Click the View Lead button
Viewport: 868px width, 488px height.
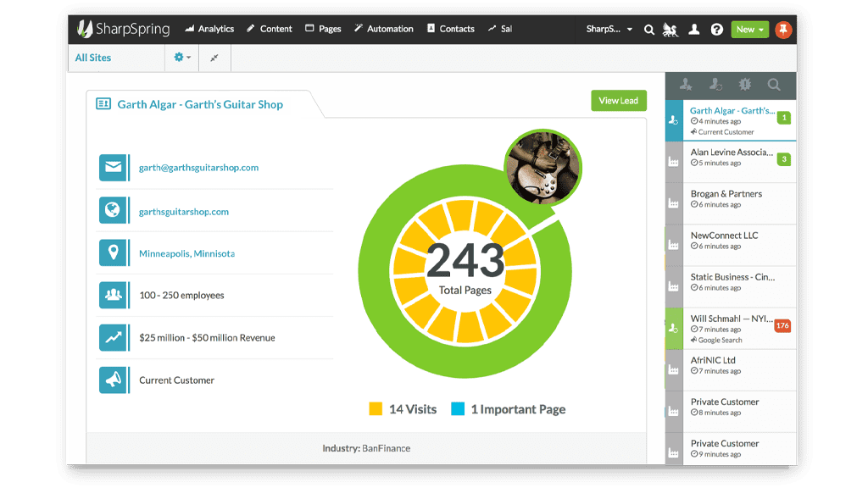click(x=618, y=101)
